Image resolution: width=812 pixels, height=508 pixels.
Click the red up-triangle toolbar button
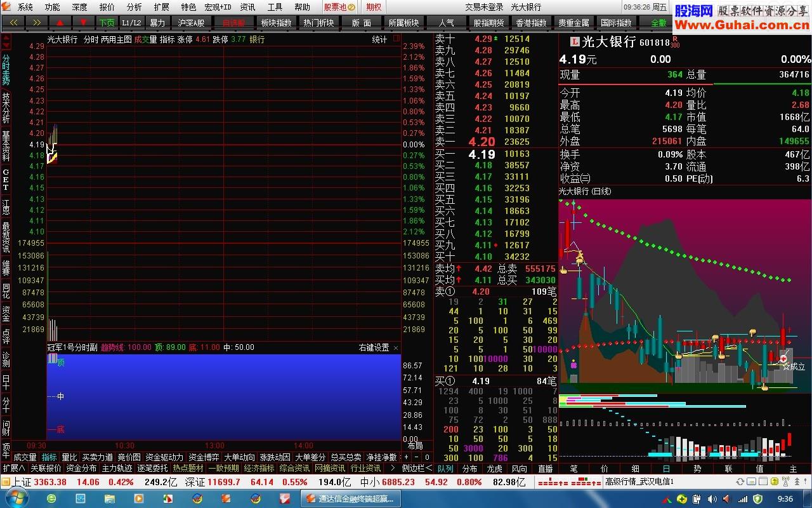60,22
